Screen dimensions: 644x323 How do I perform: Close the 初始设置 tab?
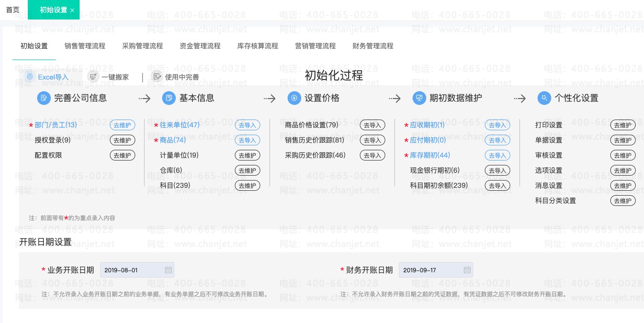[72, 10]
